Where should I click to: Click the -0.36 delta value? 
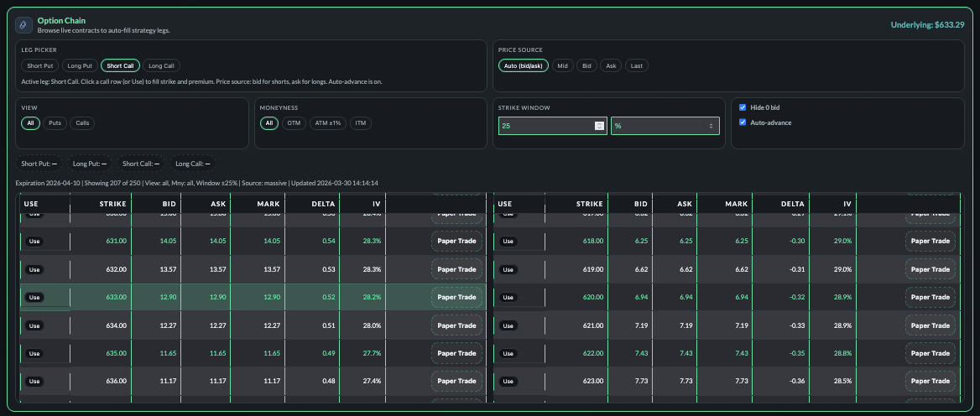[x=795, y=381]
